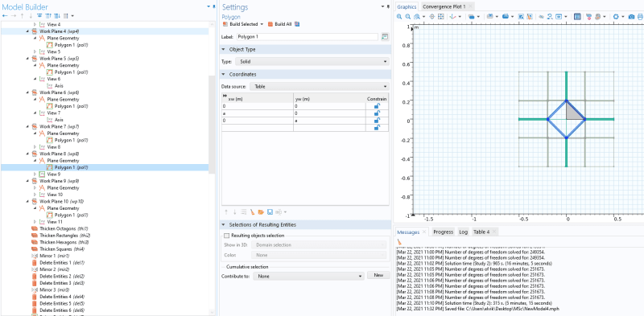Viewport: 644px width, 316px height.
Task: Click the Build All button
Action: tap(280, 24)
